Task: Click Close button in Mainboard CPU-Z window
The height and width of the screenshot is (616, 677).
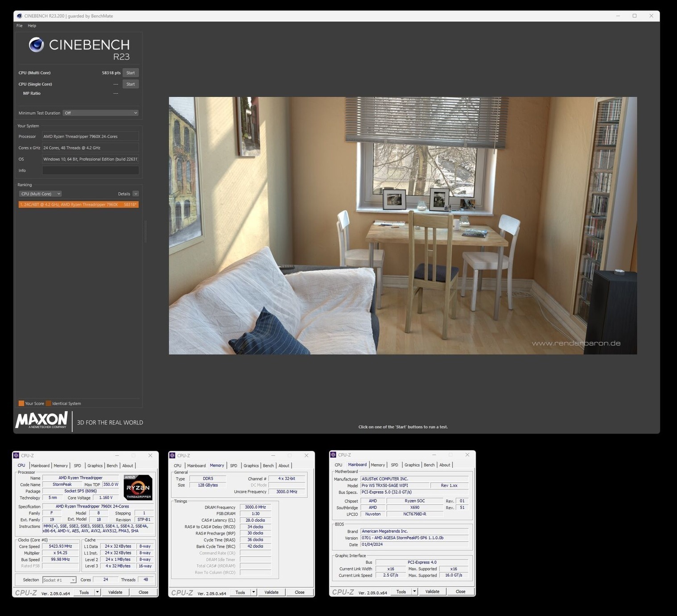Action: click(460, 591)
